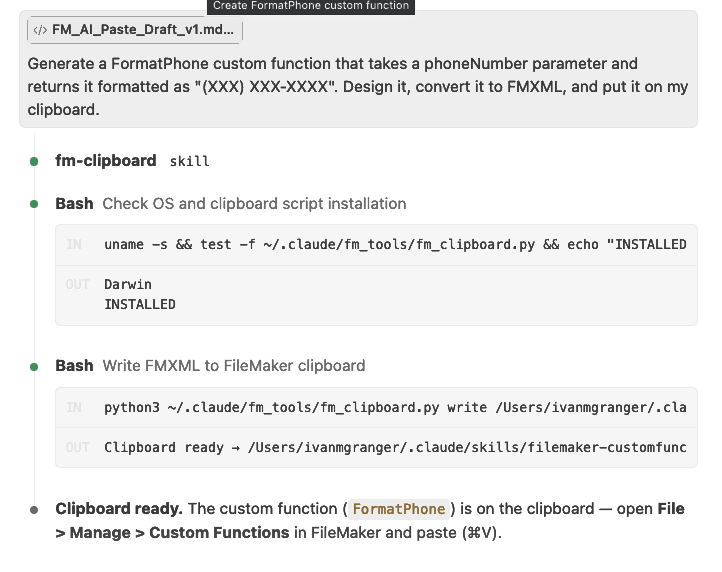Image resolution: width=722 pixels, height=572 pixels.
Task: Click the Clipboard ready bold response text
Action: coord(119,508)
